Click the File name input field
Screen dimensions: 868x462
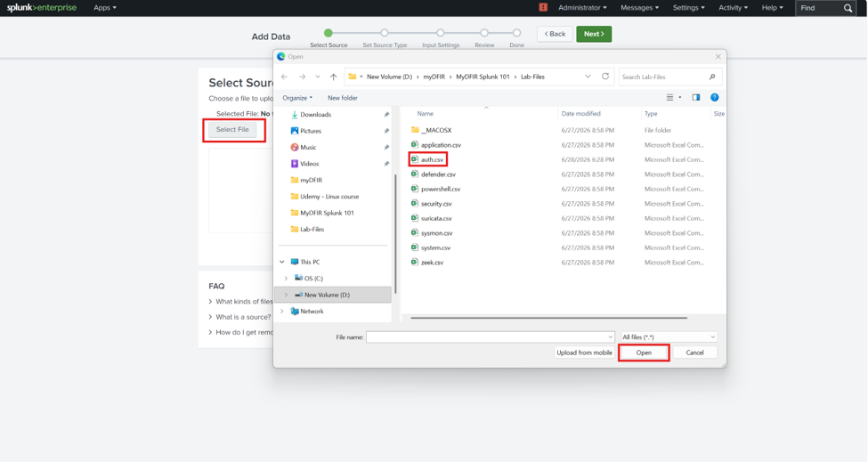pyautogui.click(x=490, y=337)
